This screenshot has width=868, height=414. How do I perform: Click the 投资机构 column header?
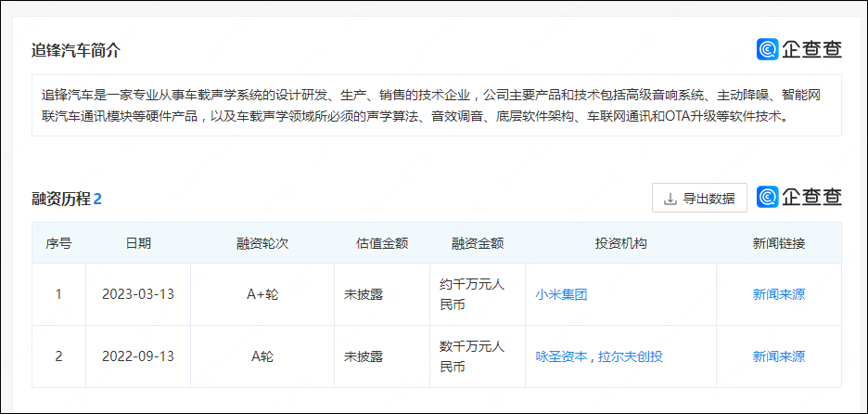[620, 243]
